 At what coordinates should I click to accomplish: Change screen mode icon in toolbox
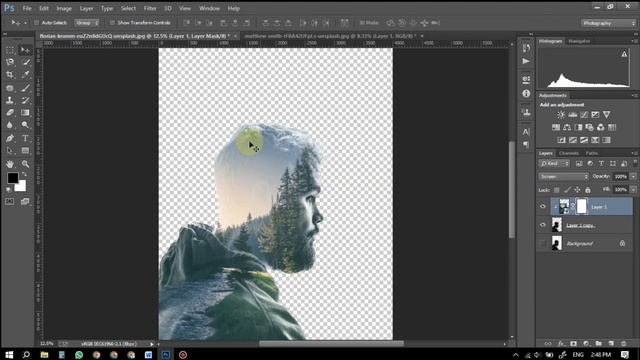(25, 202)
